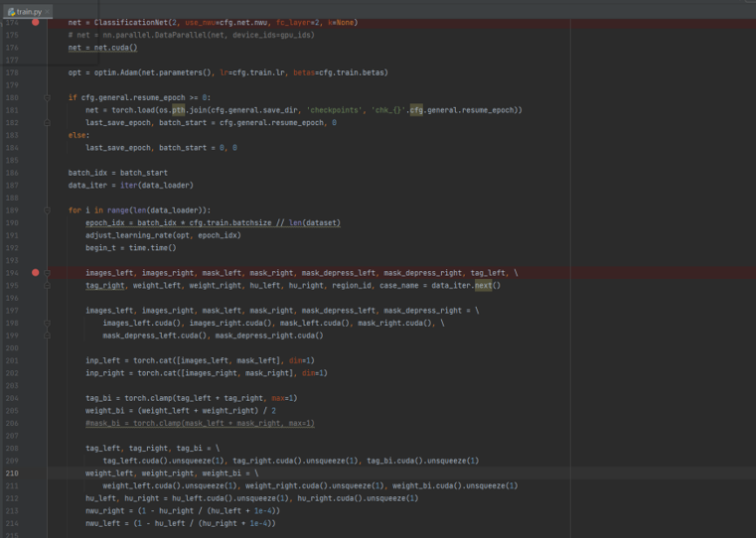Viewport: 756px width, 538px height.
Task: Click inp_right on line 202
Action: [x=104, y=373]
